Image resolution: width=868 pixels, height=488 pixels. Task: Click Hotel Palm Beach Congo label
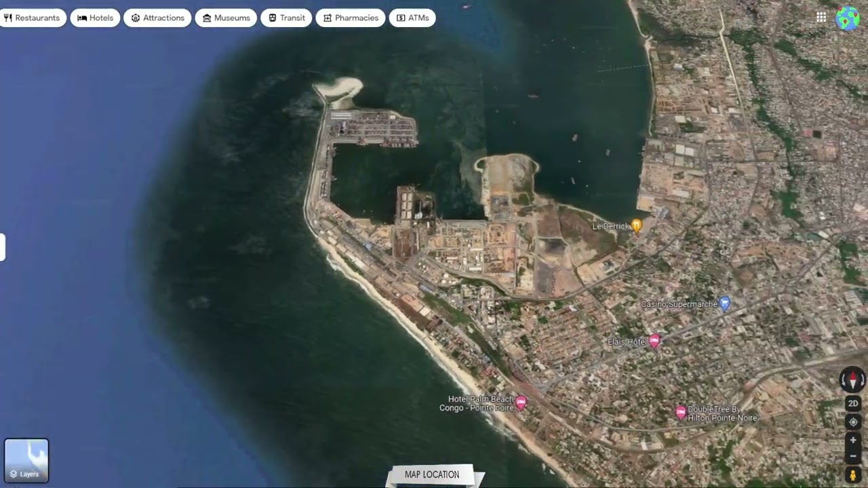click(x=477, y=403)
